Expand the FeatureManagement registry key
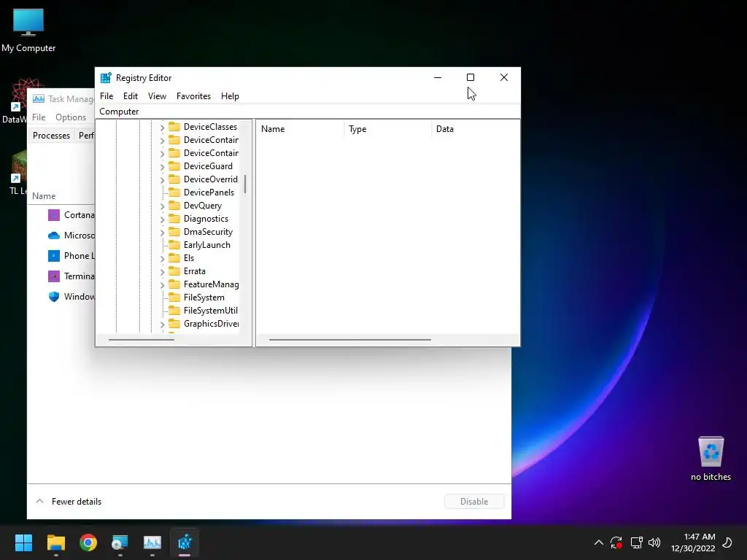 tap(162, 285)
